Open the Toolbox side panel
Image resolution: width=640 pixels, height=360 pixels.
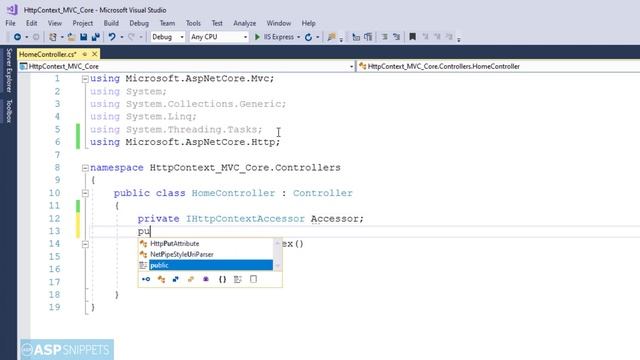tap(9, 110)
